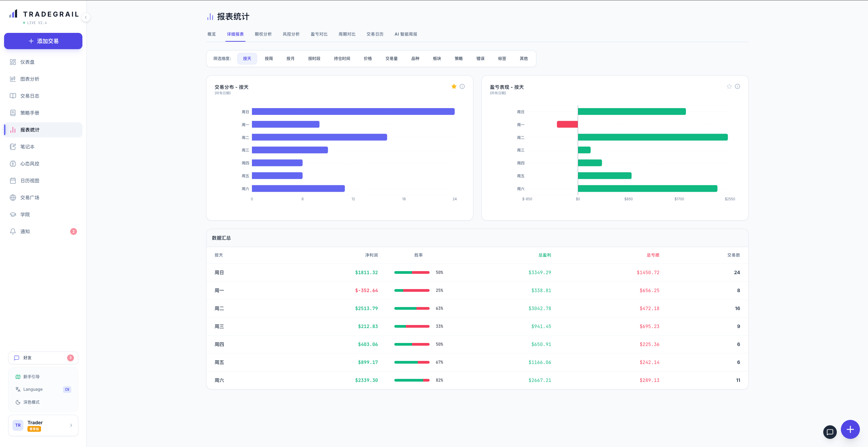Screen dimensions: 868x447
Task: Click the 周二 bar in 盈亏表现 chart
Action: click(x=652, y=137)
